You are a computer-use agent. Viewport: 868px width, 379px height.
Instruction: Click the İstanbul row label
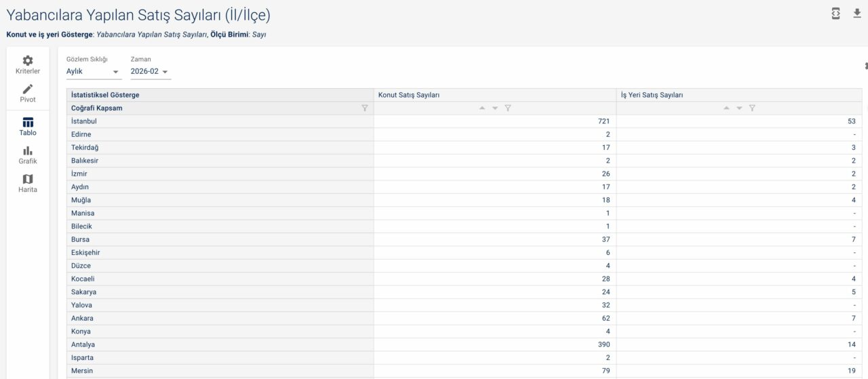point(84,121)
